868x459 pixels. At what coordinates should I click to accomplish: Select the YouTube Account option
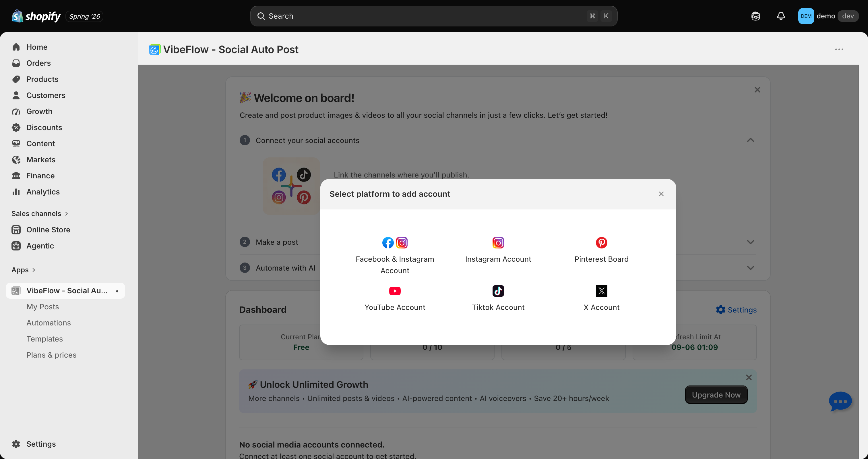pos(395,298)
